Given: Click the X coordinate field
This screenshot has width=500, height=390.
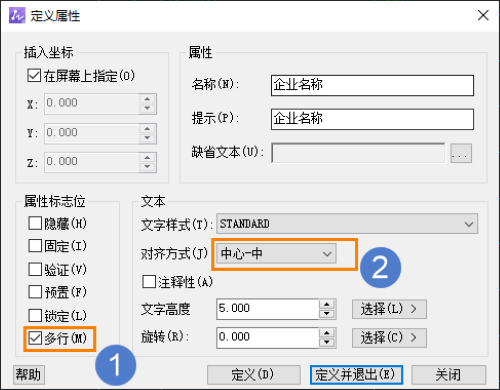Looking at the screenshot, I should 92,104.
